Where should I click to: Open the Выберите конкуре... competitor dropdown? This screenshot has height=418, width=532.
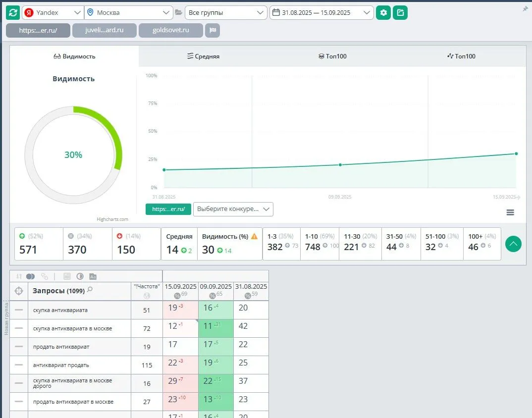233,209
